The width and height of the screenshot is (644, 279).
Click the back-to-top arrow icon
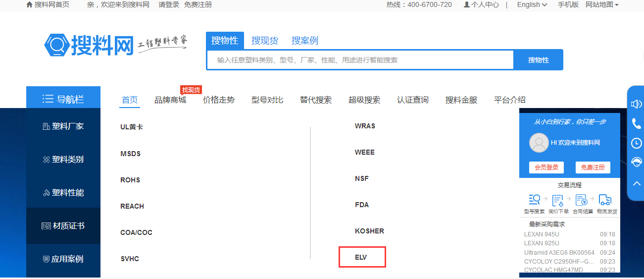click(636, 183)
